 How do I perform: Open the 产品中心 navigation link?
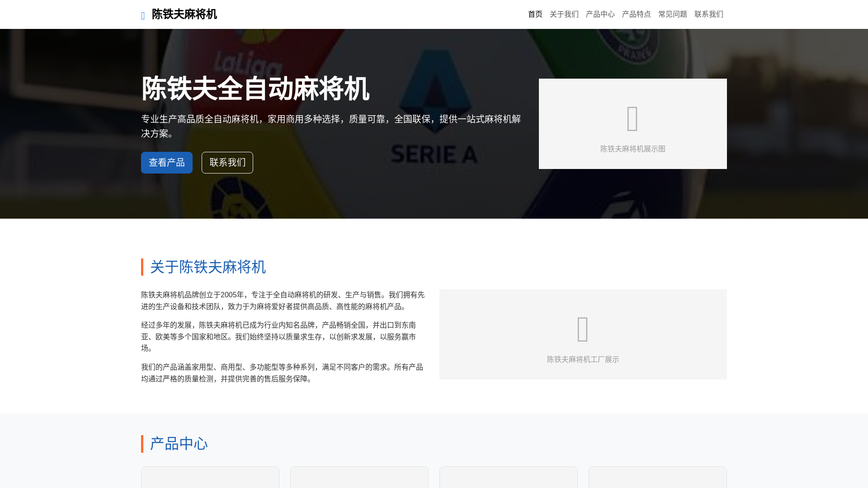pos(600,14)
